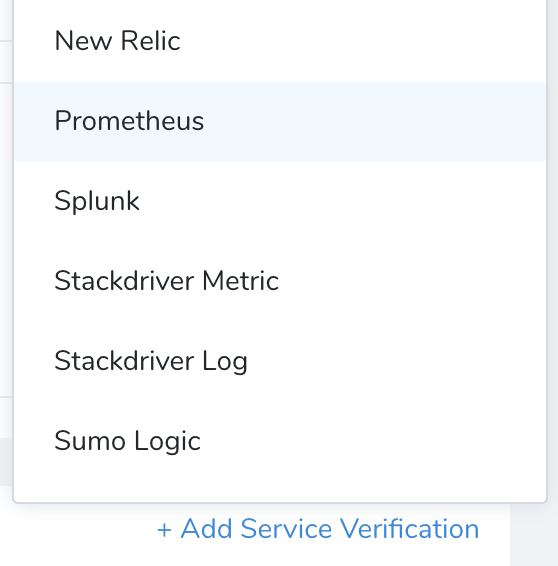Image resolution: width=558 pixels, height=566 pixels.
Task: Pick Splunk as the verification provider
Action: (x=280, y=202)
